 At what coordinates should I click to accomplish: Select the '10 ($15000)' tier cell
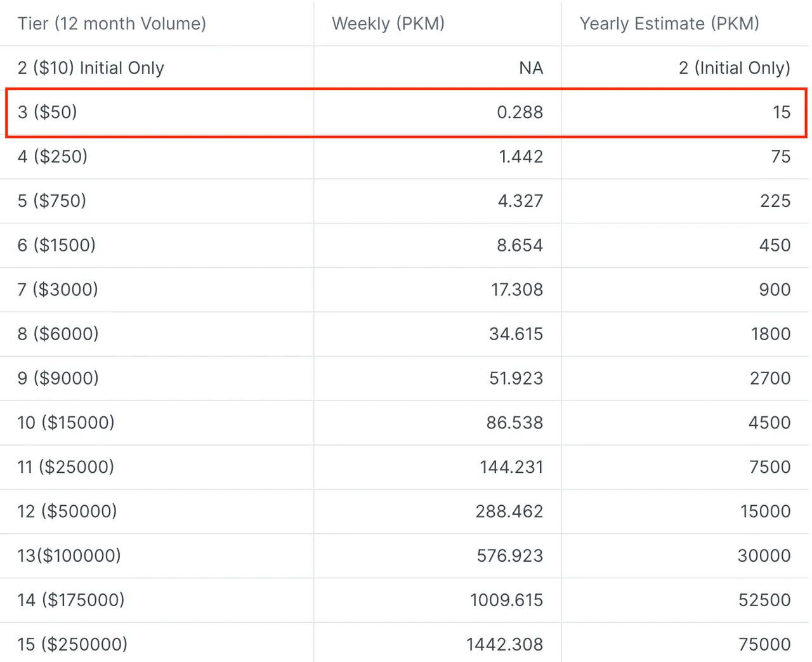66,423
